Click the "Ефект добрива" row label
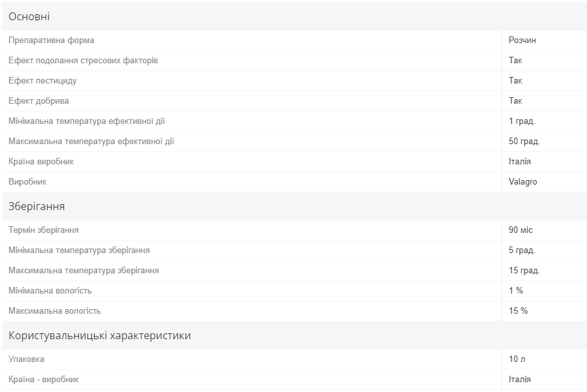 (x=38, y=101)
